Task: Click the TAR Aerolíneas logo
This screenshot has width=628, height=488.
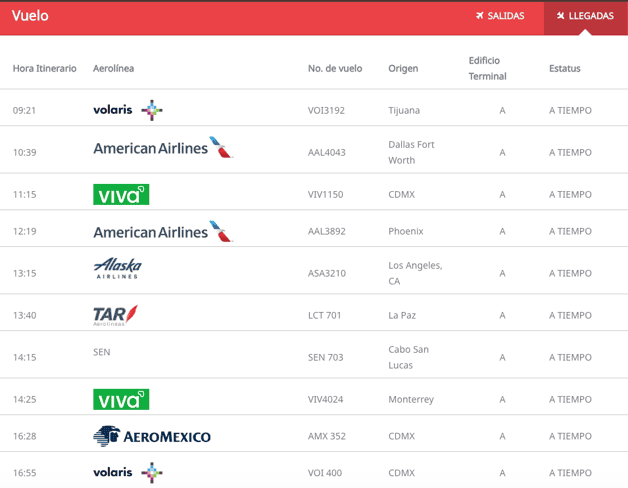Action: coord(115,315)
